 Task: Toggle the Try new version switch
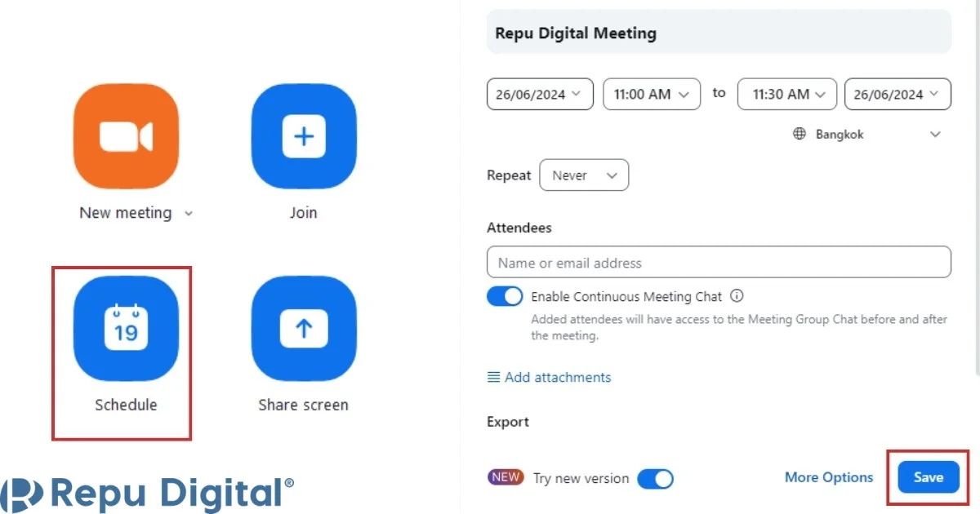(x=655, y=478)
